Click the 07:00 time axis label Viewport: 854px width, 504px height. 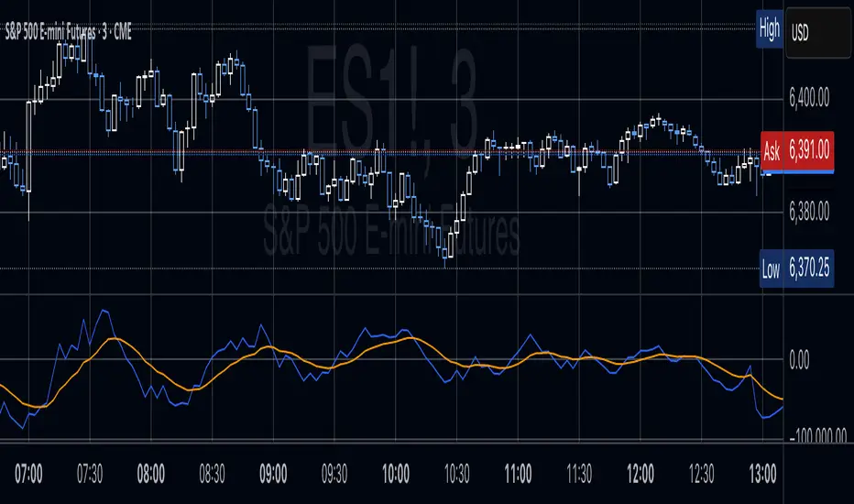pos(28,474)
